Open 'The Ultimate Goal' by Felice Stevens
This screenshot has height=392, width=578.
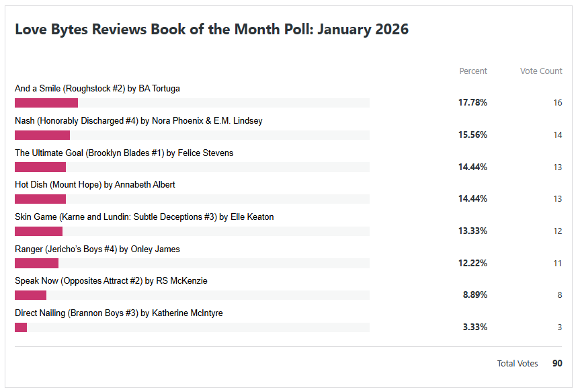coord(124,153)
